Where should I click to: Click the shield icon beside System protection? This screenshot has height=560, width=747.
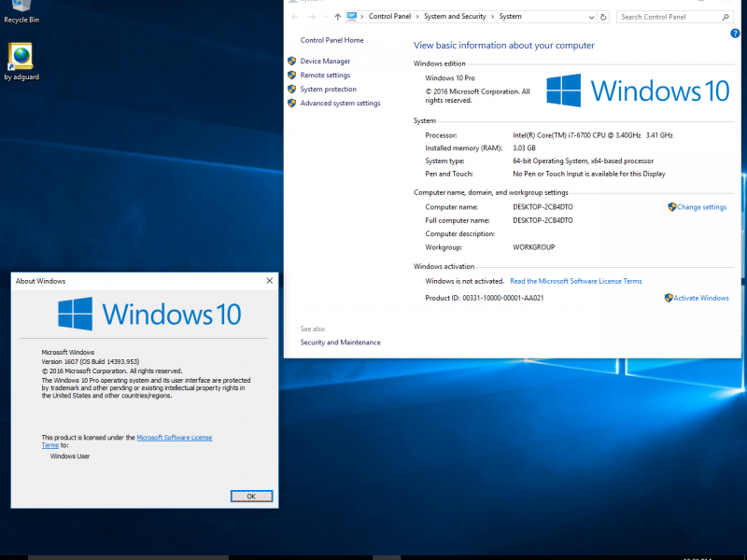click(292, 89)
